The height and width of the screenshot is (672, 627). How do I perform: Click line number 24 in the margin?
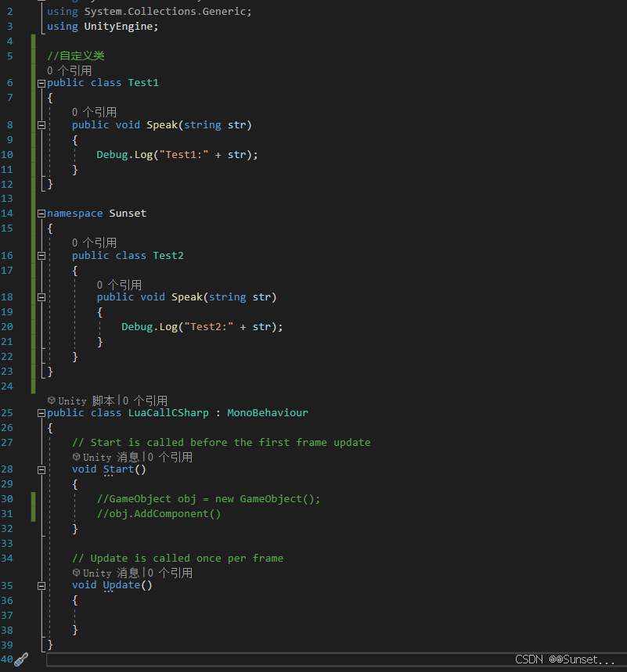coord(7,386)
